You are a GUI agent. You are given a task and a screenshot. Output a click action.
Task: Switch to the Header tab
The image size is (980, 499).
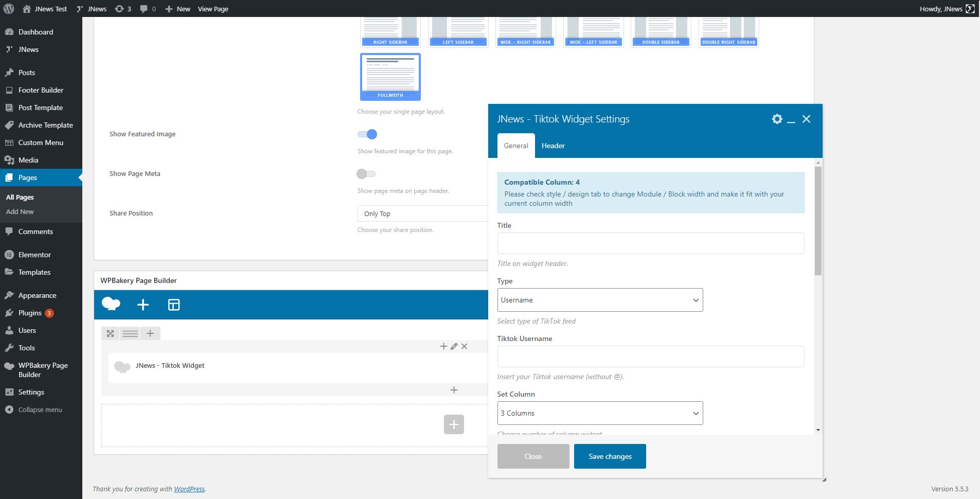pos(553,146)
